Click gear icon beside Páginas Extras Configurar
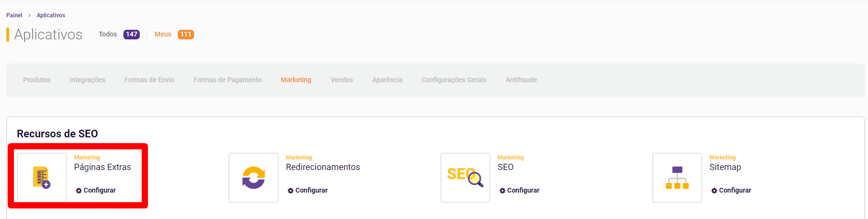 pos(79,191)
